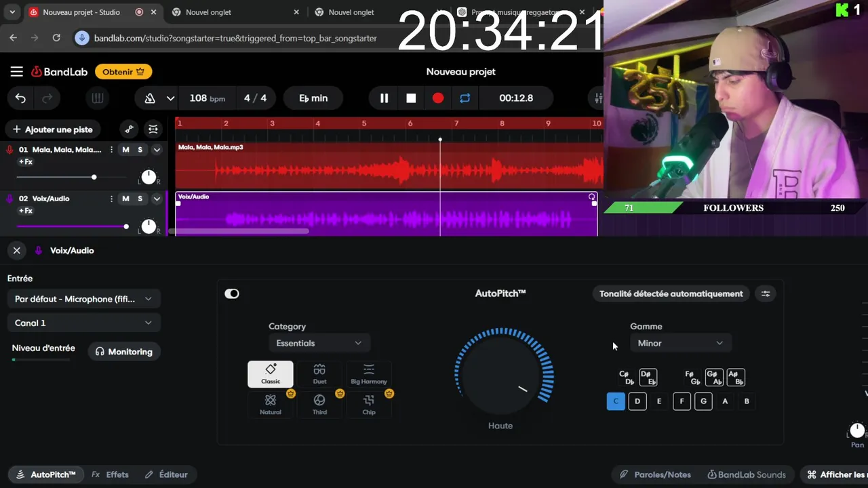Select the Chip preset
The width and height of the screenshot is (868, 488).
(369, 405)
